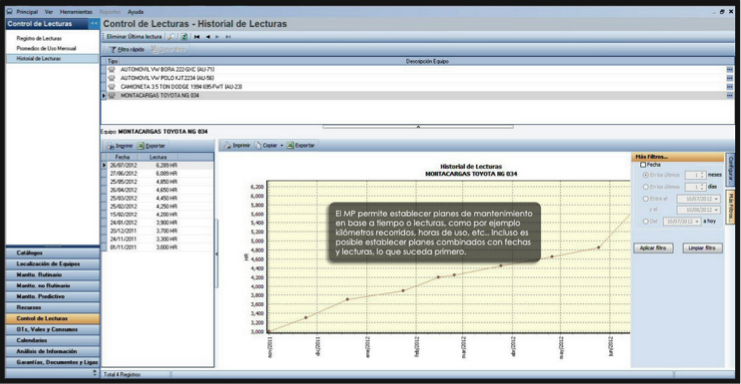
Task: Click Filtro rápido funnel button
Action: pos(127,50)
